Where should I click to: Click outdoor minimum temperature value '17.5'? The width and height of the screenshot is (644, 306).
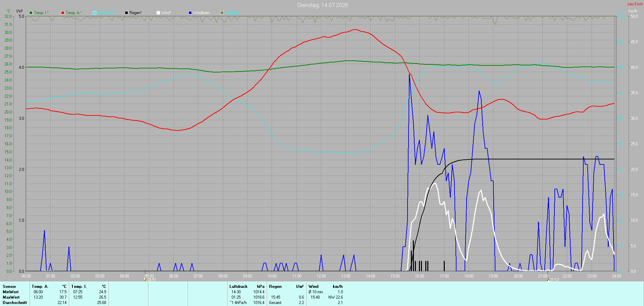[x=63, y=292]
